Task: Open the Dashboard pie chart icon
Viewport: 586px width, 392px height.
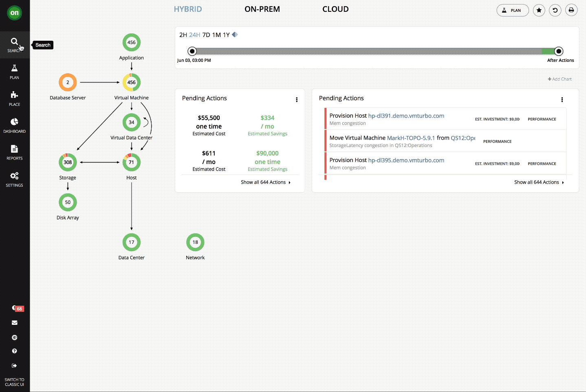Action: coord(14,125)
